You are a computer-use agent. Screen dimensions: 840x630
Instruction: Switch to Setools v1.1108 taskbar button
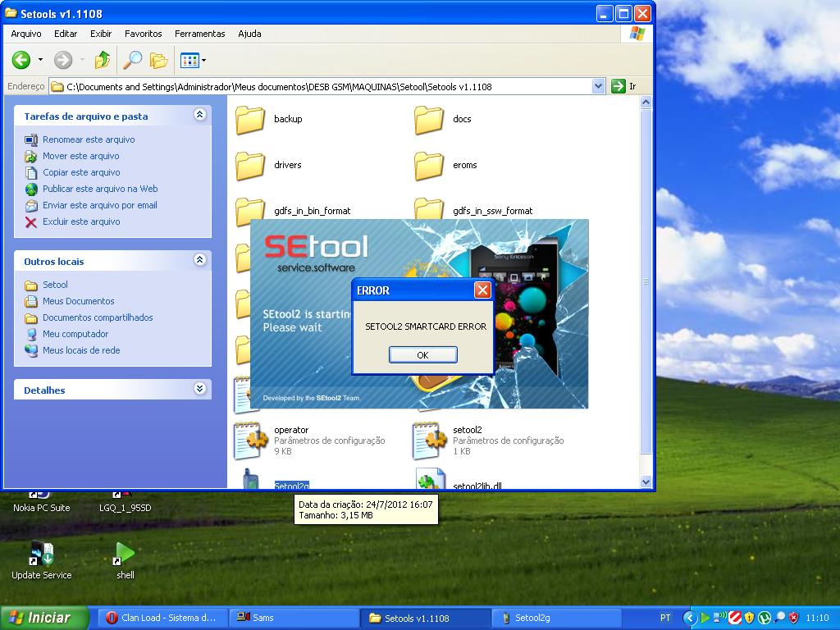click(x=425, y=618)
